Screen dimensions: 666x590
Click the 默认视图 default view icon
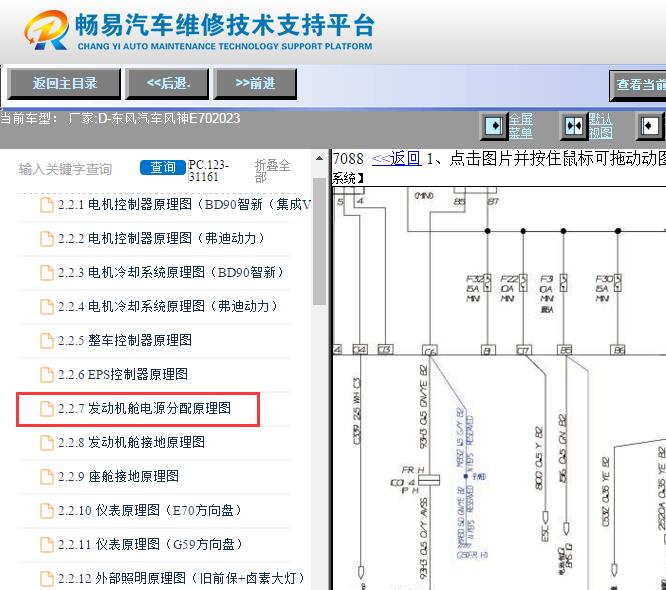[574, 126]
